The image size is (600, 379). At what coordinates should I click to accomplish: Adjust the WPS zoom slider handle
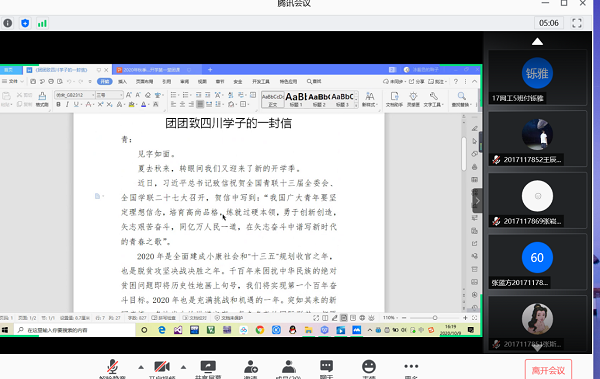tap(435, 318)
